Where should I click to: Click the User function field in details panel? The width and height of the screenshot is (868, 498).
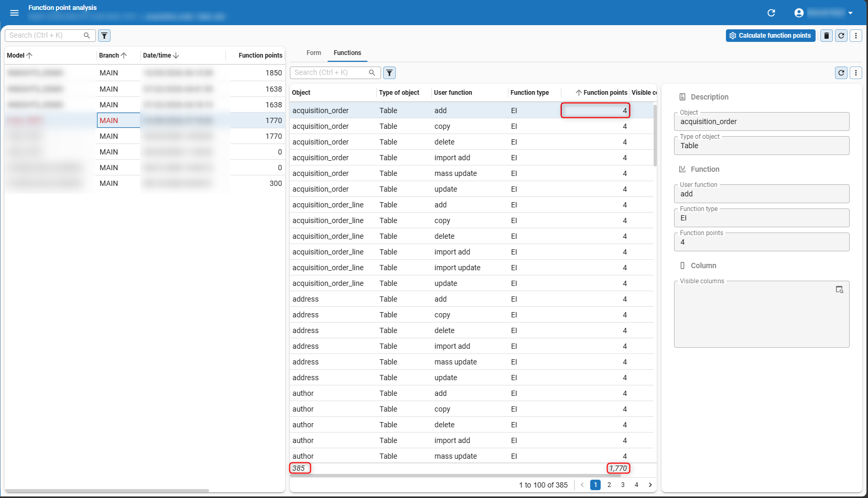762,194
